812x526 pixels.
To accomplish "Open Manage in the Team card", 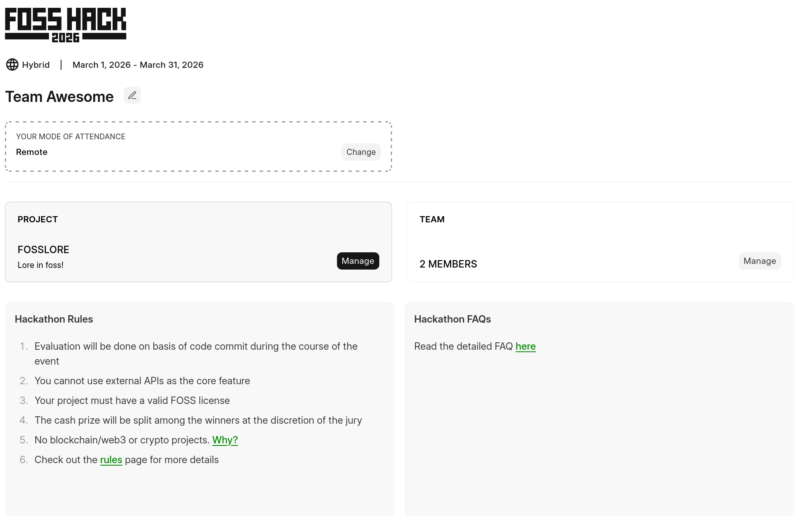I will [759, 261].
